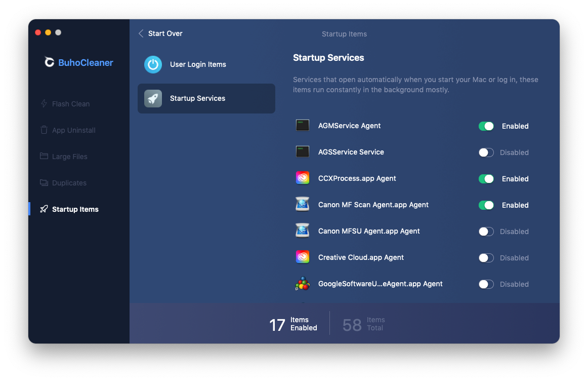Close the window with the red button
Image resolution: width=588 pixels, height=381 pixels.
click(38, 32)
